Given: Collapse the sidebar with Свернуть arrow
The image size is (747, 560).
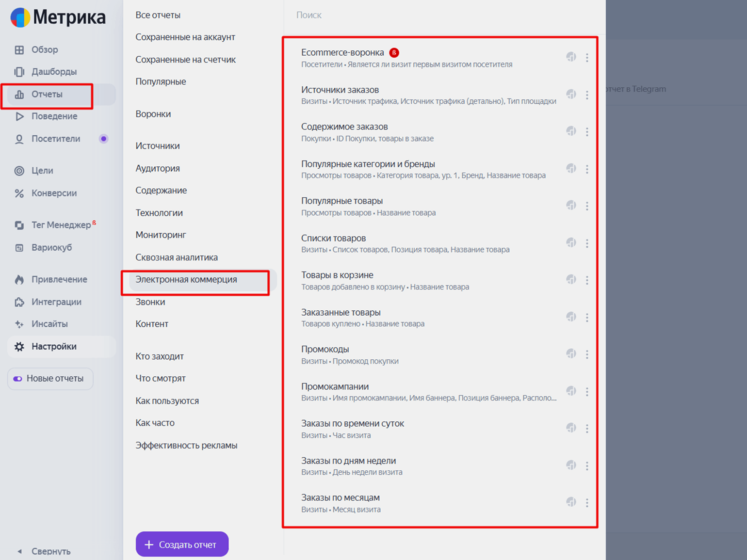Looking at the screenshot, I should coord(20,551).
